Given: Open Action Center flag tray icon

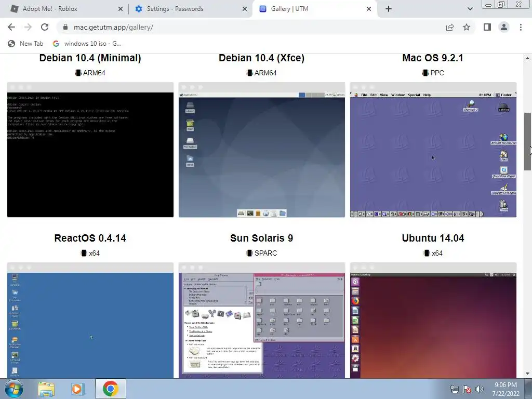Looking at the screenshot, I should 467,389.
